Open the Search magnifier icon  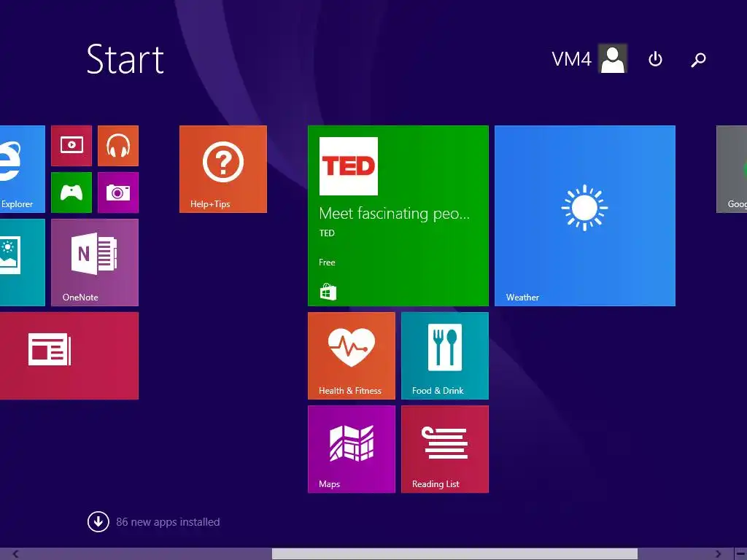(x=698, y=59)
